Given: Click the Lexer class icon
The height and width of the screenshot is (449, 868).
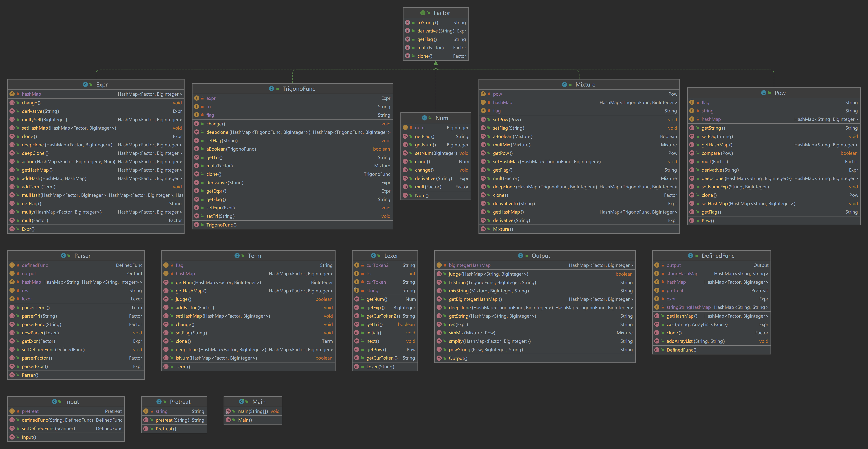Looking at the screenshot, I should click(373, 255).
